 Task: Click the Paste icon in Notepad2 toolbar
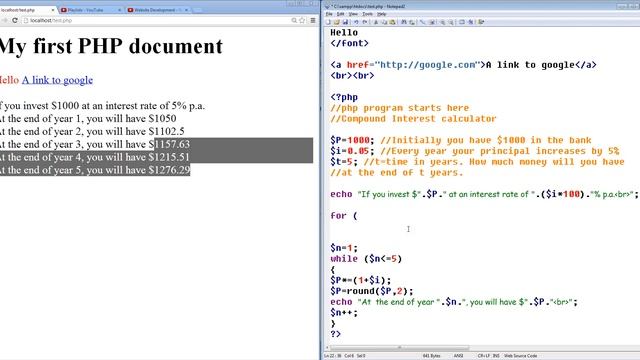tap(392, 22)
